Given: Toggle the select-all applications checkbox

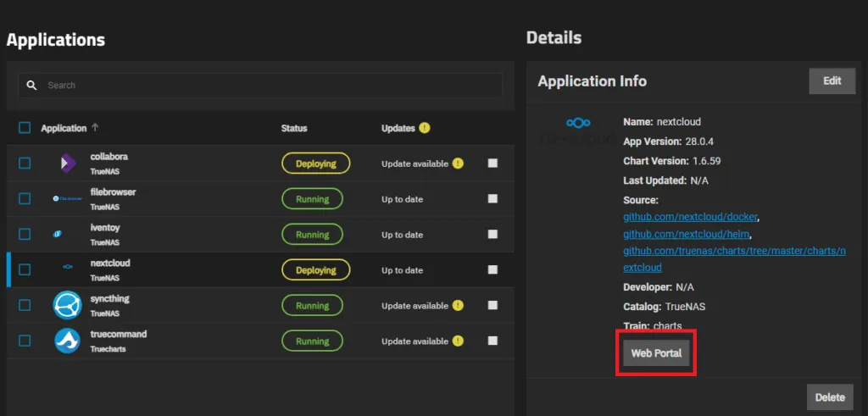Looking at the screenshot, I should 25,128.
